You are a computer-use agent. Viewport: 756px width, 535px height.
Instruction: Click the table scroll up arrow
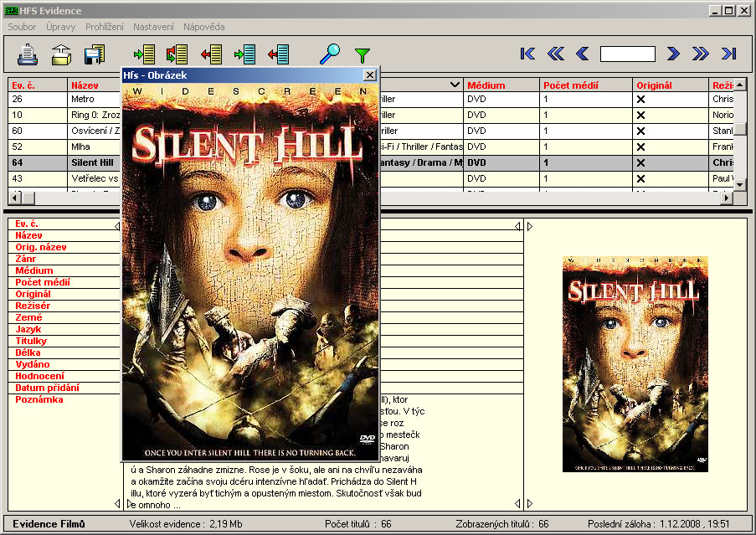pyautogui.click(x=740, y=85)
